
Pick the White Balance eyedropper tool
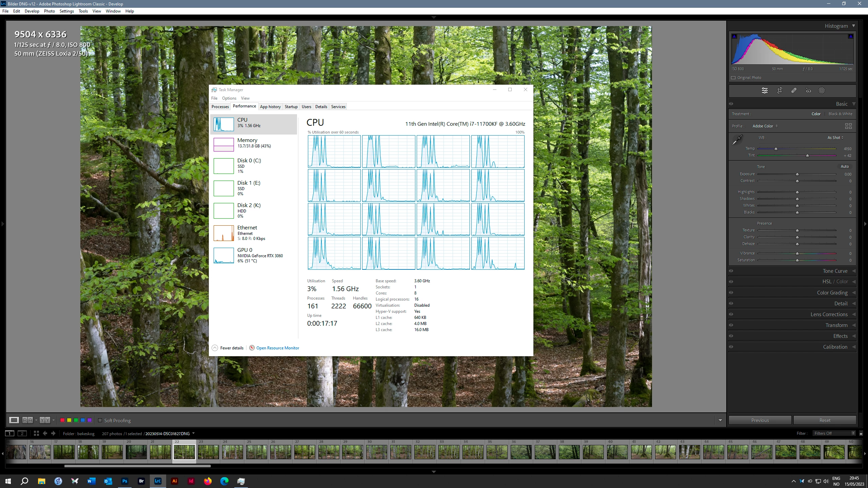(737, 140)
